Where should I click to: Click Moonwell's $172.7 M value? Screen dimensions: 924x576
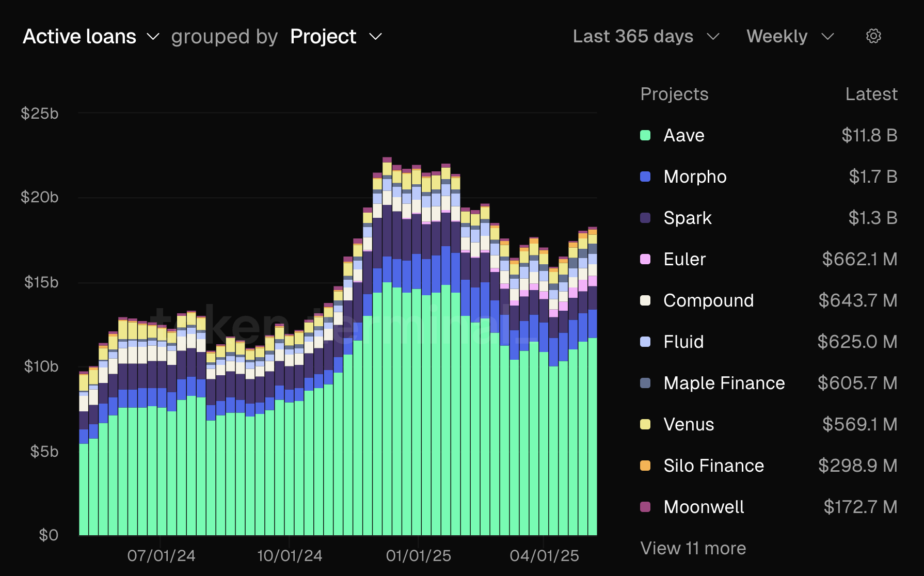coord(861,507)
